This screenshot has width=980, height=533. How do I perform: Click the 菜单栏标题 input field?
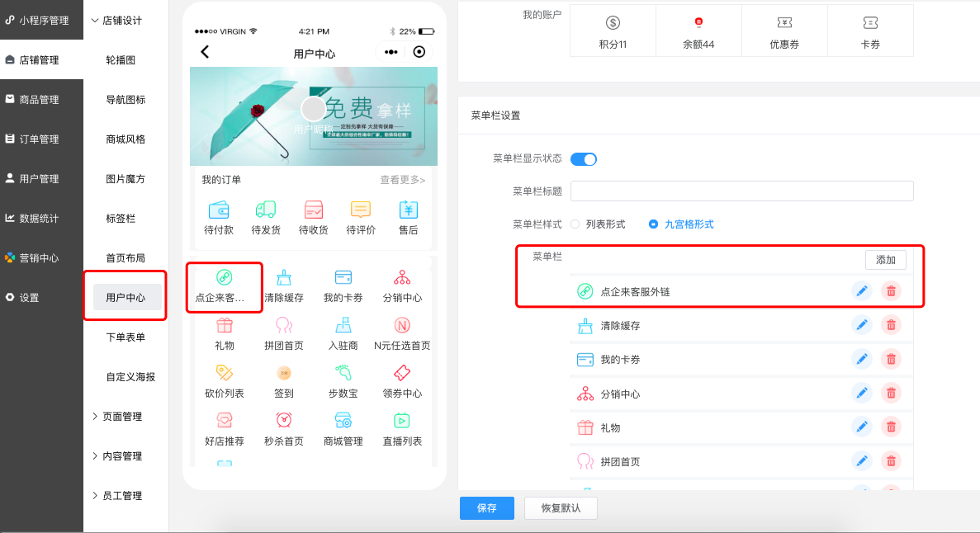pos(742,191)
